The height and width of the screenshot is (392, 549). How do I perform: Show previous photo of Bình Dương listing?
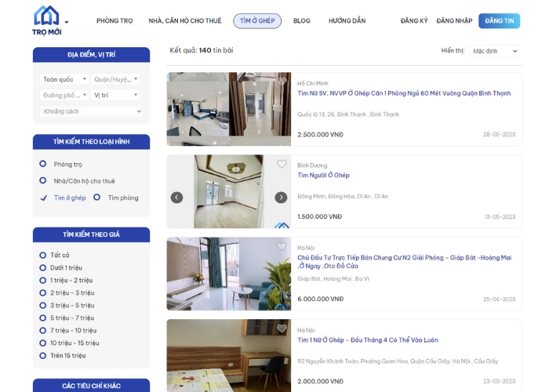177,198
